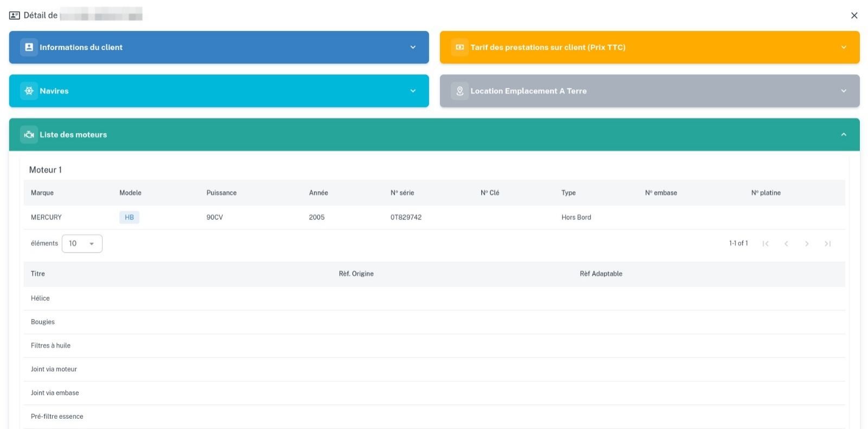Image resolution: width=868 pixels, height=429 pixels.
Task: Close the client detail dialog
Action: coord(854,15)
